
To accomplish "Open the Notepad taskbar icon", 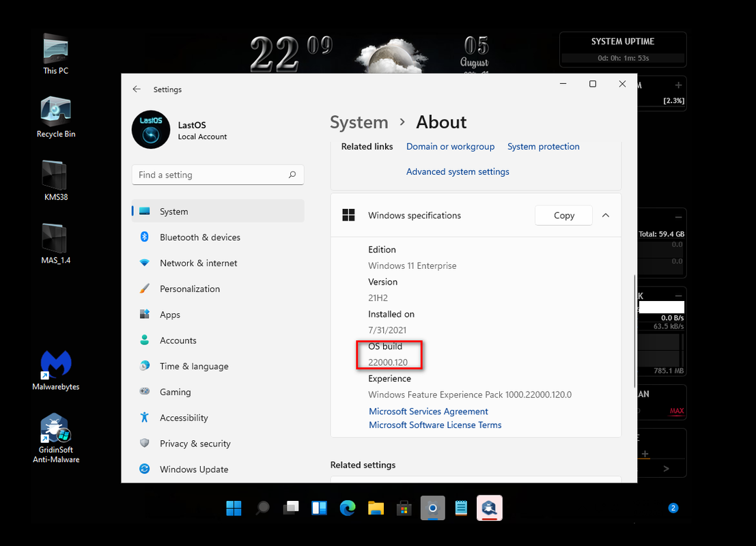I will pos(461,508).
